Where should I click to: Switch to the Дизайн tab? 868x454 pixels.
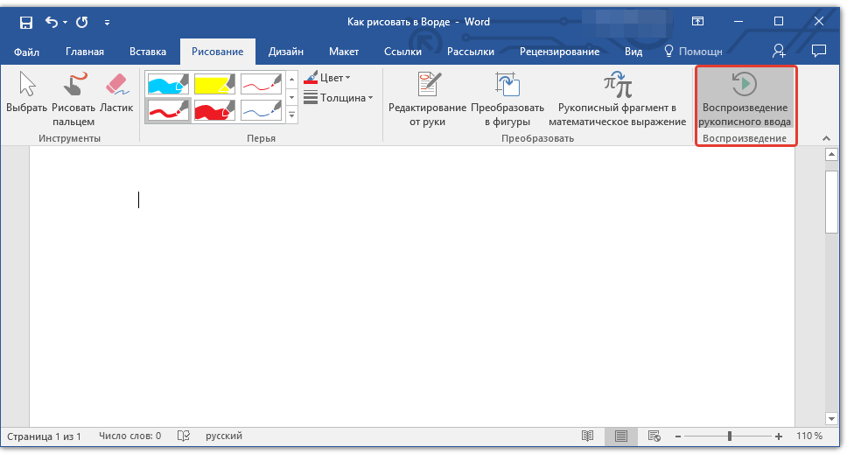[x=286, y=52]
